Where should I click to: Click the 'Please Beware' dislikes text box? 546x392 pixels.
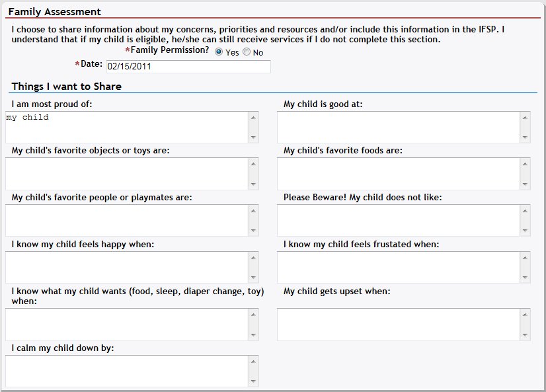(x=398, y=220)
